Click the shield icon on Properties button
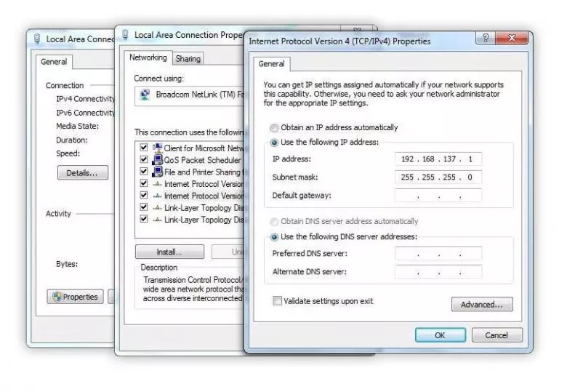Image resolution: width=567 pixels, height=392 pixels. (x=56, y=297)
